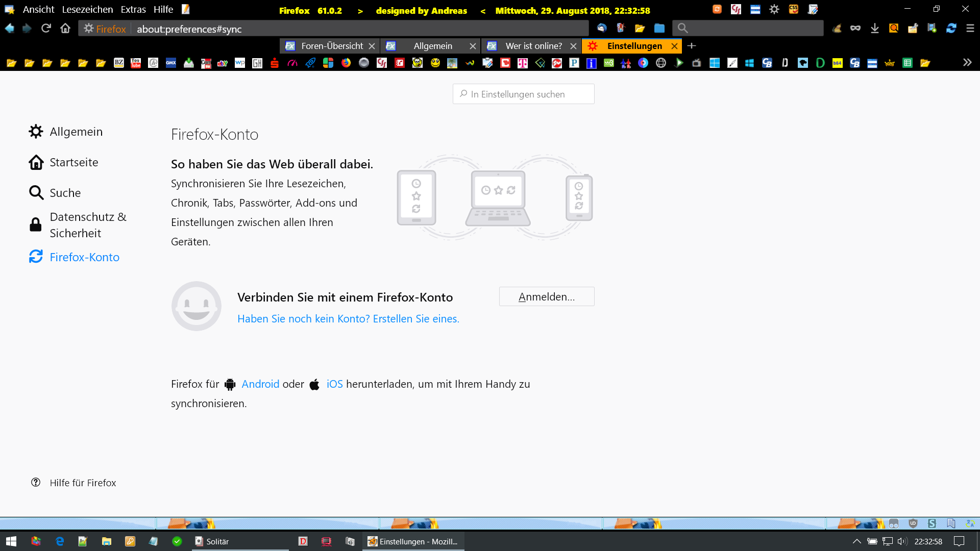
Task: Open the downloads arrow icon
Action: click(x=874, y=29)
